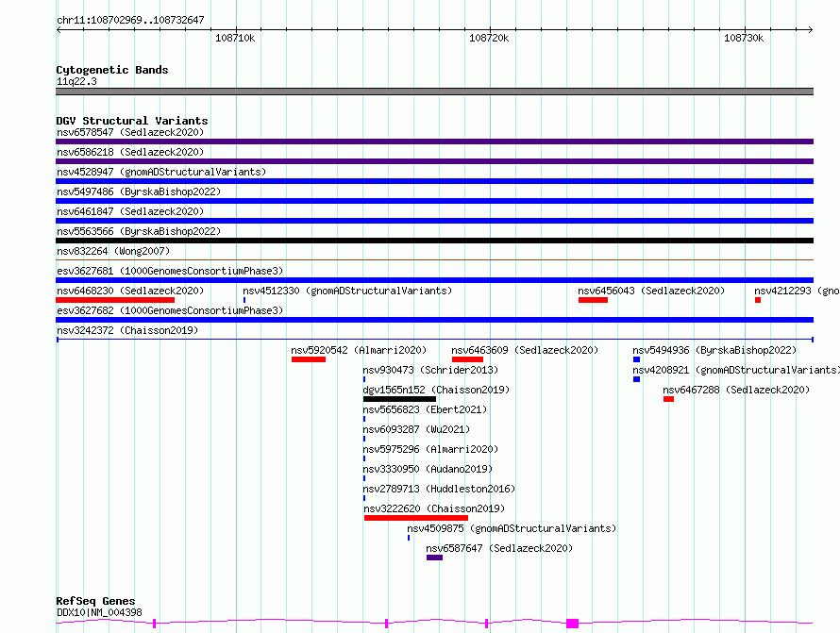Viewport: 840px width, 633px height.
Task: Click esv3627682 (1000GenomesConsortiumPhase3) label
Action: tap(170, 310)
